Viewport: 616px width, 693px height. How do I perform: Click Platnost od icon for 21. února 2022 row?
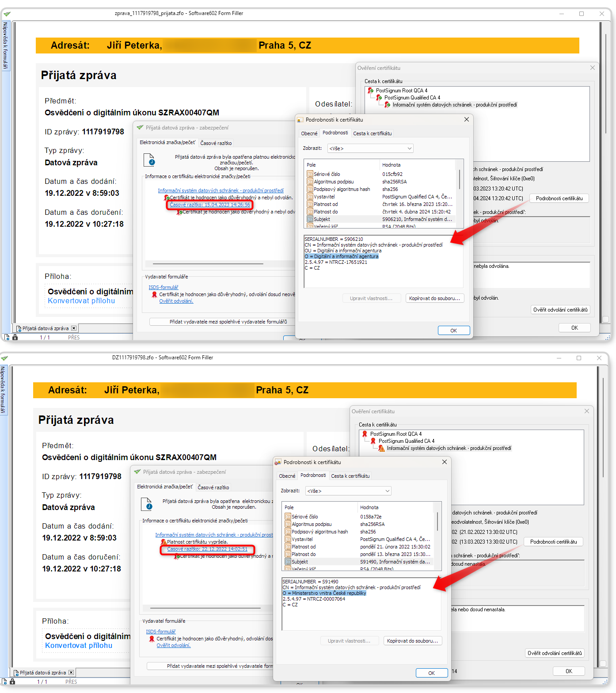(288, 547)
